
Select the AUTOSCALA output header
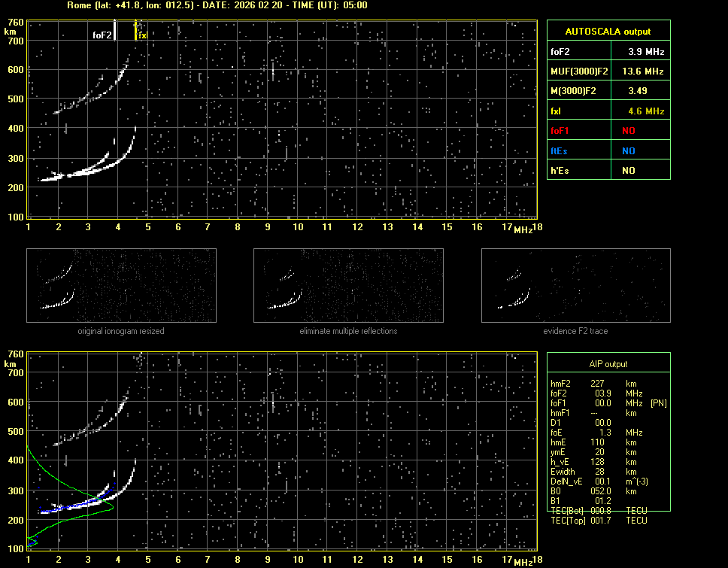pyautogui.click(x=608, y=32)
